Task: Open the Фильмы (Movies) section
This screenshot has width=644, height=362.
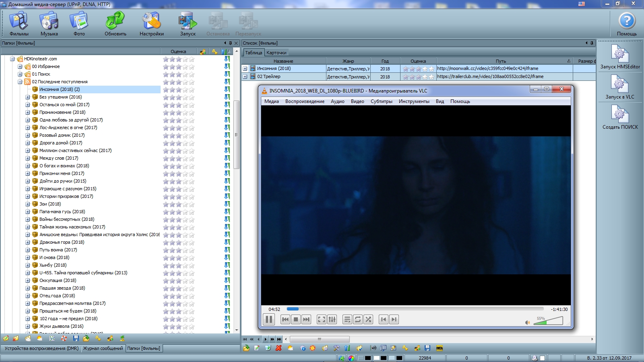Action: pos(19,24)
